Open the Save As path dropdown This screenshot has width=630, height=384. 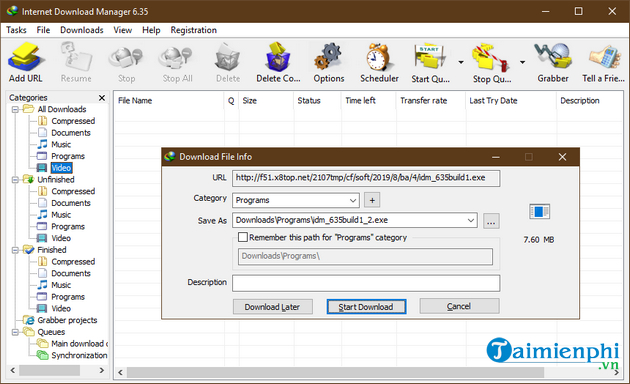(470, 220)
